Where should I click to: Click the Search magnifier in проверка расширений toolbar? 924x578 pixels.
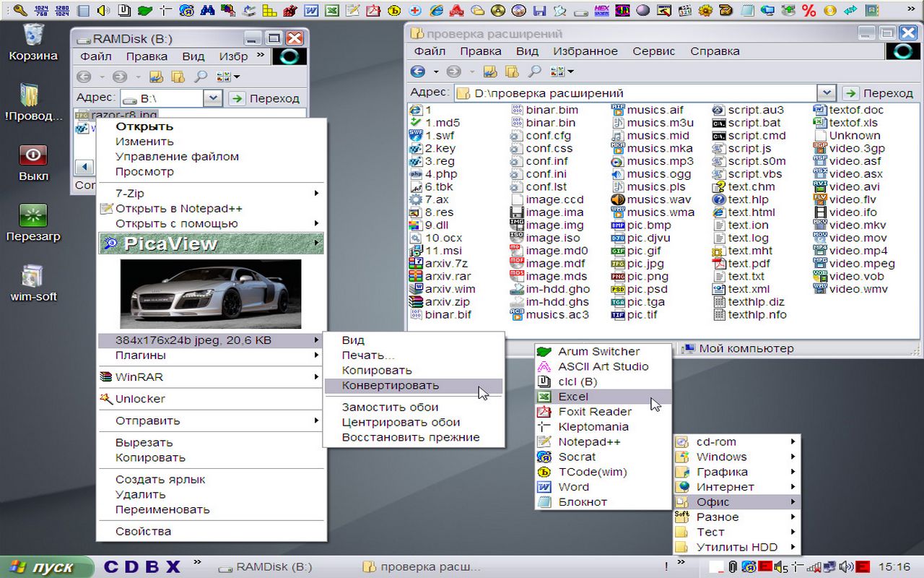pyautogui.click(x=534, y=72)
